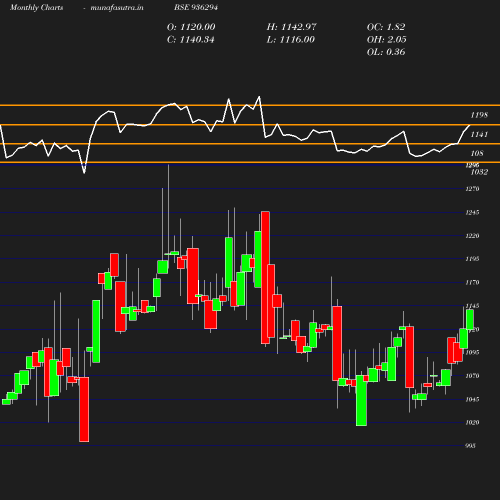Click the open value 'O: 1120.00'
The height and width of the screenshot is (500, 500).
pos(191,27)
